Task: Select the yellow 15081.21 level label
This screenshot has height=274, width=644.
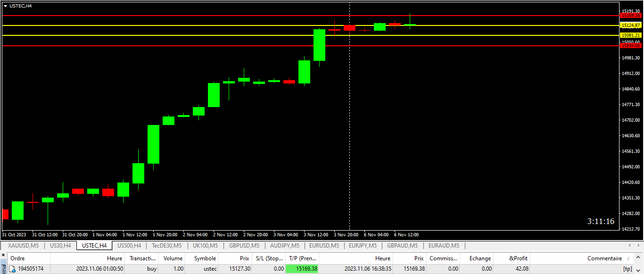Action: (x=630, y=35)
